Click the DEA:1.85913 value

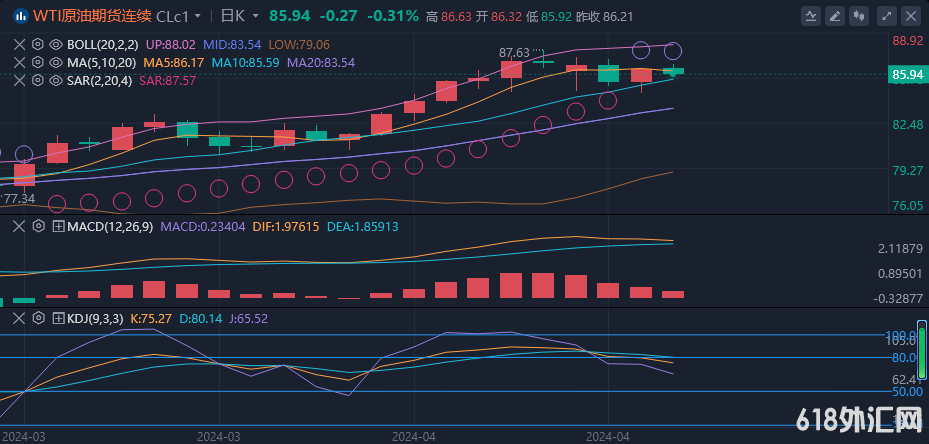click(362, 226)
